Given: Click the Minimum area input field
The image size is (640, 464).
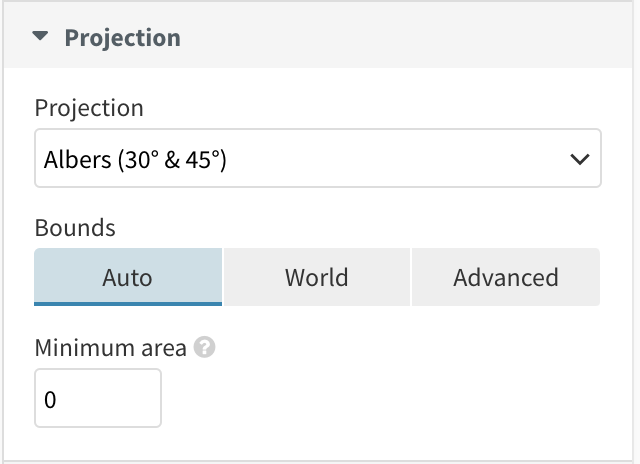Looking at the screenshot, I should tap(98, 398).
